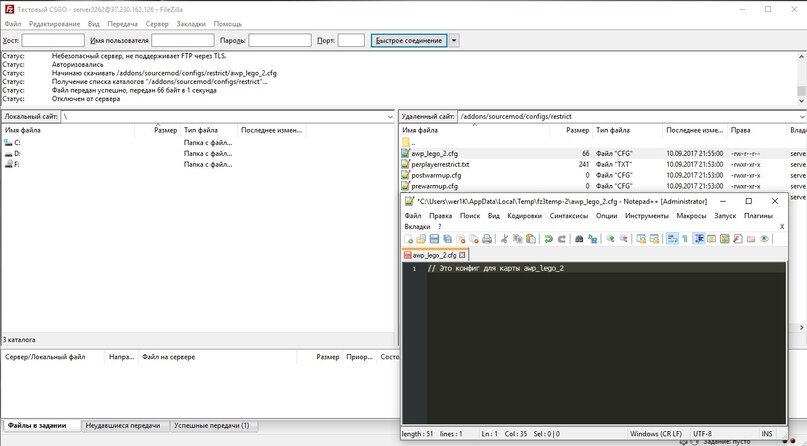
Task: Click the Пароль input field
Action: (x=280, y=40)
